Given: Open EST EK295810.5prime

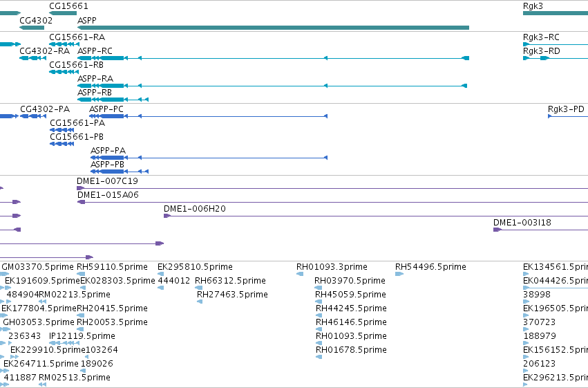Looking at the screenshot, I should pos(195,267).
